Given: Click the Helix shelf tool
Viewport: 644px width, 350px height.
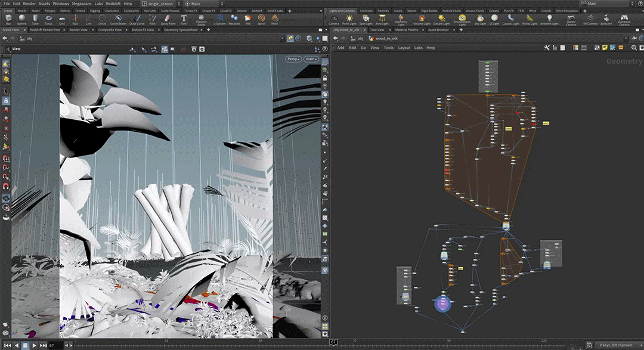Looking at the screenshot, I should 274,19.
